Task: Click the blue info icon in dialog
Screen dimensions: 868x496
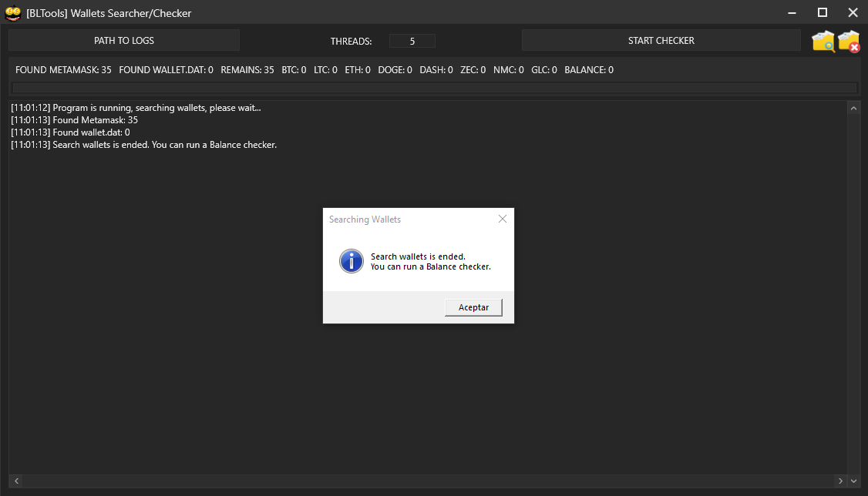Action: [x=351, y=261]
